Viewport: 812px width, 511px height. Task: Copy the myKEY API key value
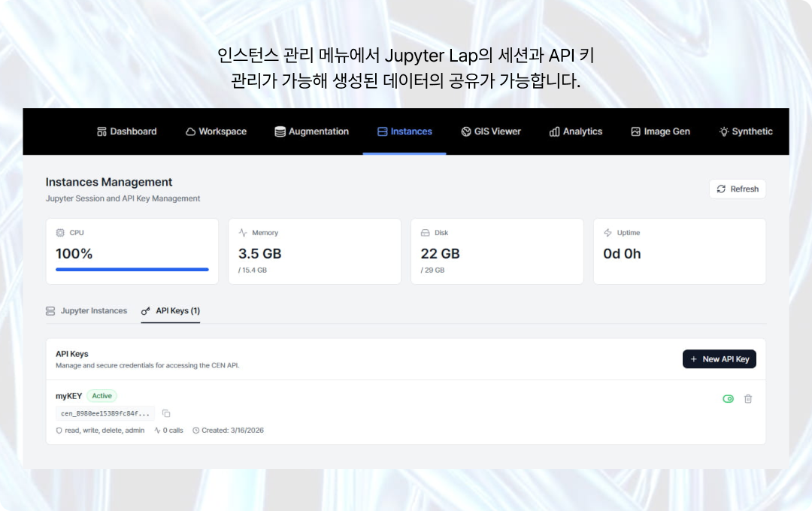(x=166, y=413)
